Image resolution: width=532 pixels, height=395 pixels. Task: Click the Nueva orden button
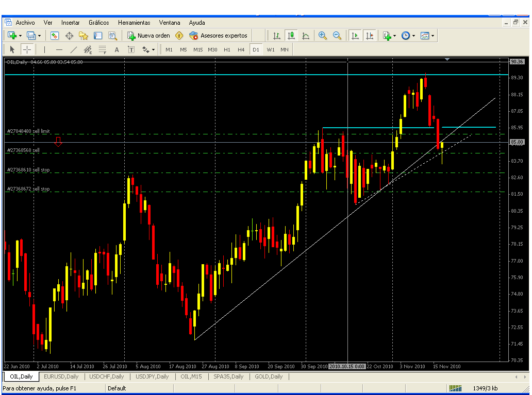[148, 36]
